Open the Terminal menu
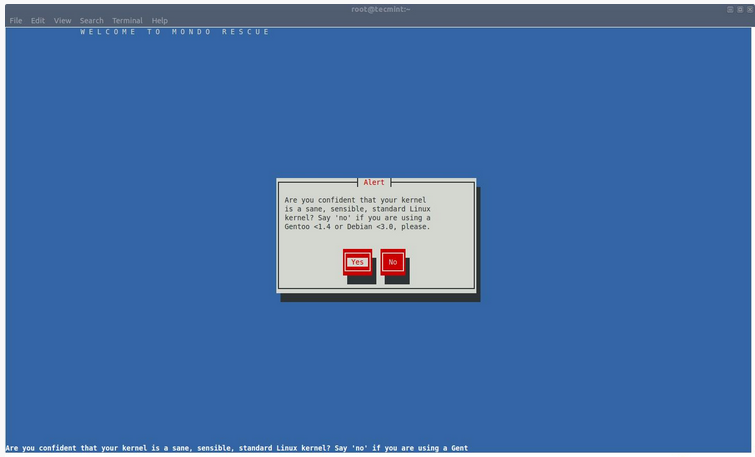Screen dimensions: 755x457 [127, 21]
